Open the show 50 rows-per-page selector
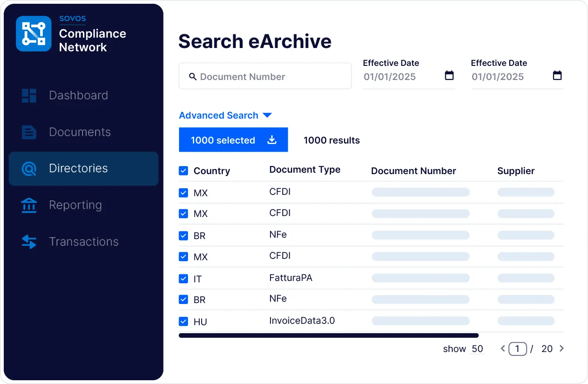The image size is (588, 384). (477, 349)
